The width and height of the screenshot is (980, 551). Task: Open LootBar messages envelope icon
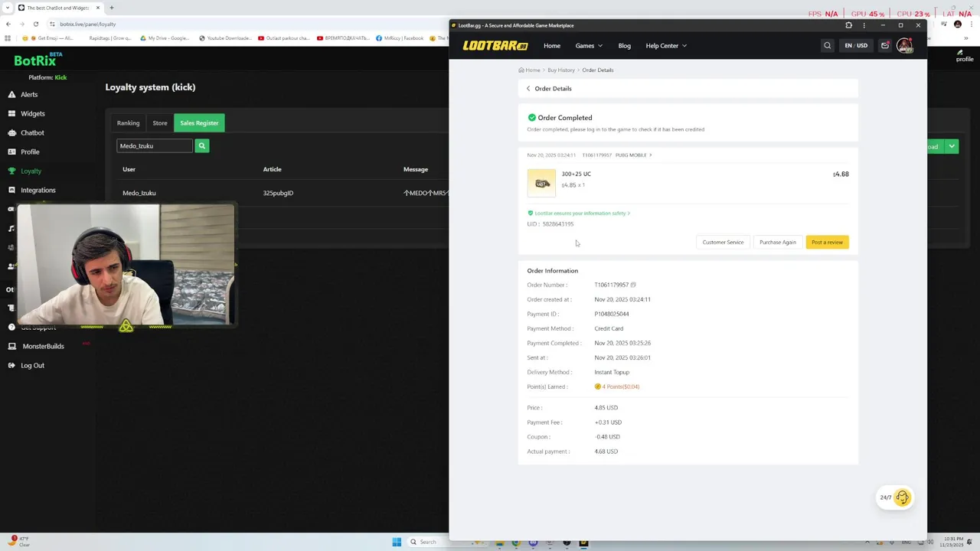pyautogui.click(x=885, y=46)
